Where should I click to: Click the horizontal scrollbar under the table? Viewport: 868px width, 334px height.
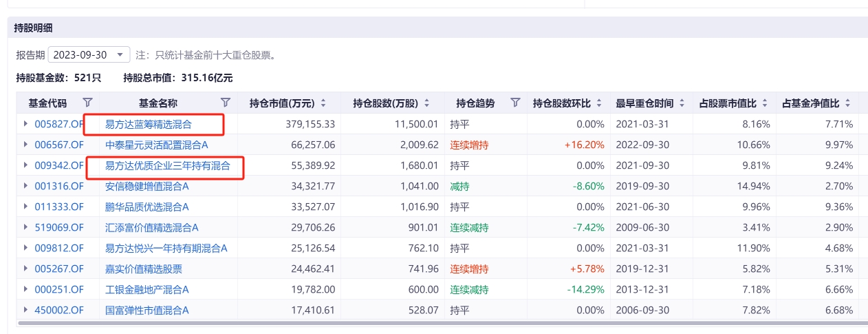[440, 323]
